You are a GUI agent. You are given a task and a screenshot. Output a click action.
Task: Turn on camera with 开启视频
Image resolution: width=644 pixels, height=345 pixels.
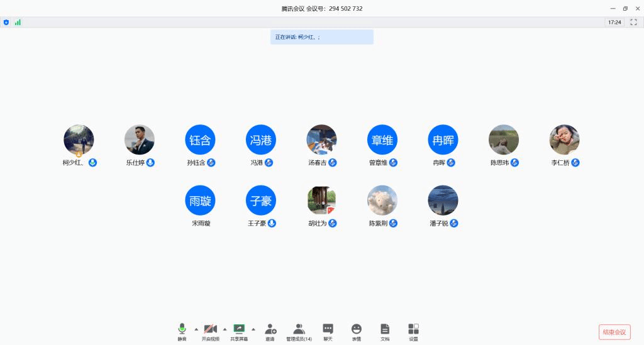pos(211,331)
